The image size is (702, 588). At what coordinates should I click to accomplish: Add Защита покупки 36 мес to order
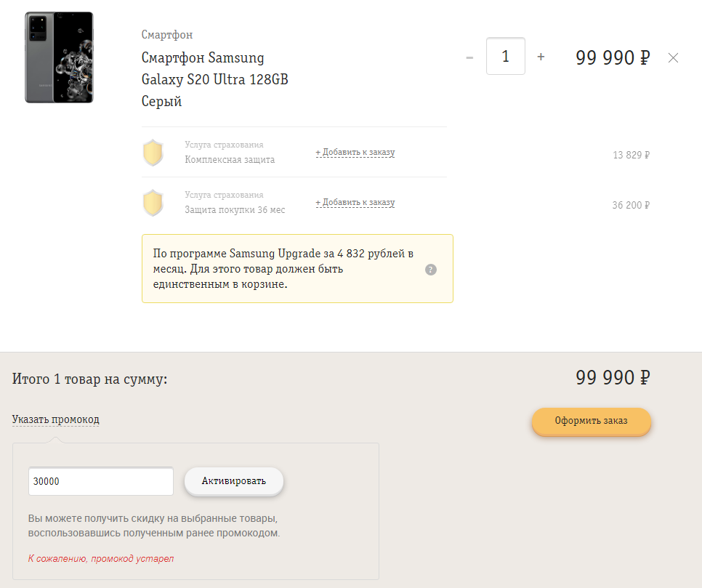pyautogui.click(x=355, y=202)
